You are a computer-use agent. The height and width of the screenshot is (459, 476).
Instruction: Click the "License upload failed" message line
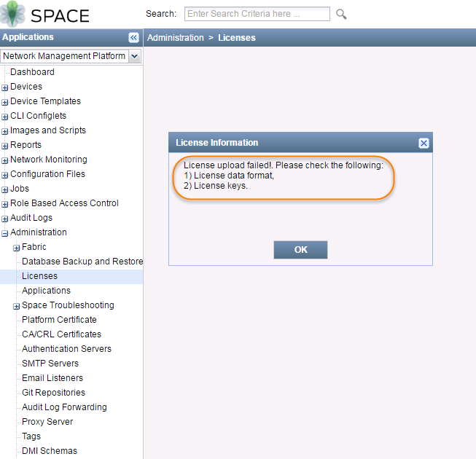284,165
